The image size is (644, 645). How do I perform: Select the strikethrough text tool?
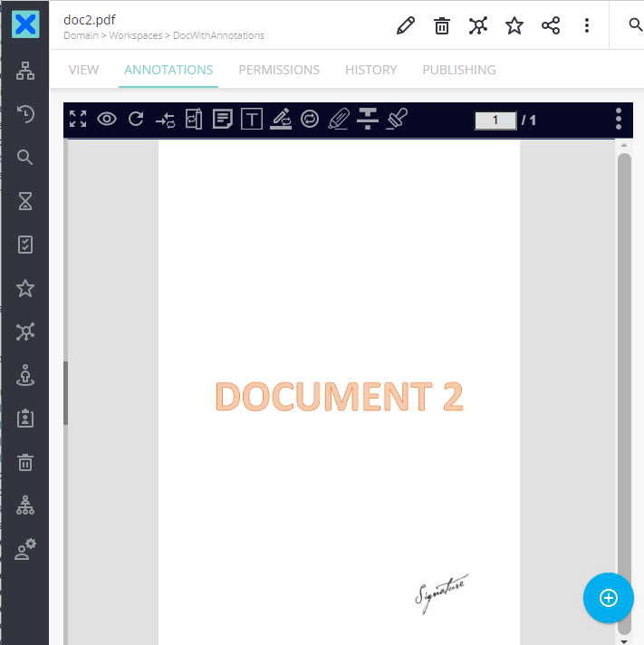368,119
